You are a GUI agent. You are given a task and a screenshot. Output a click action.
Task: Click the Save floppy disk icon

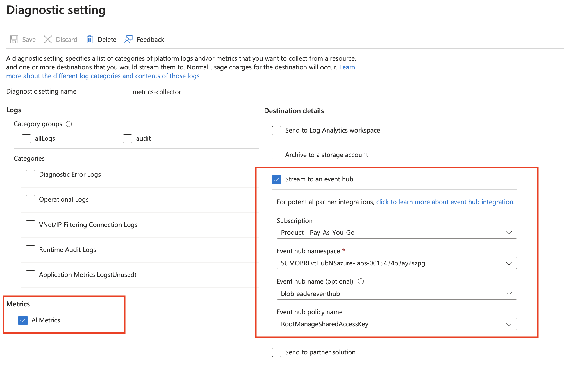click(x=14, y=40)
